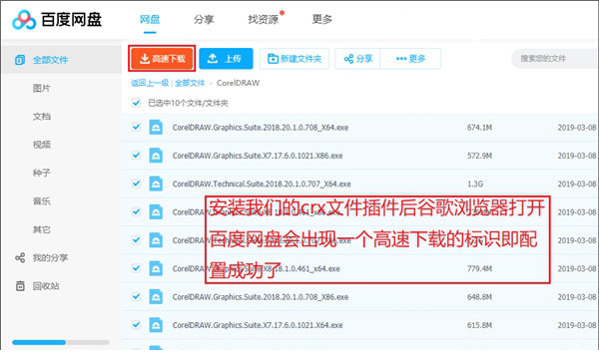599x364 pixels.
Task: Click the blue 上传 upload button
Action: pos(226,59)
